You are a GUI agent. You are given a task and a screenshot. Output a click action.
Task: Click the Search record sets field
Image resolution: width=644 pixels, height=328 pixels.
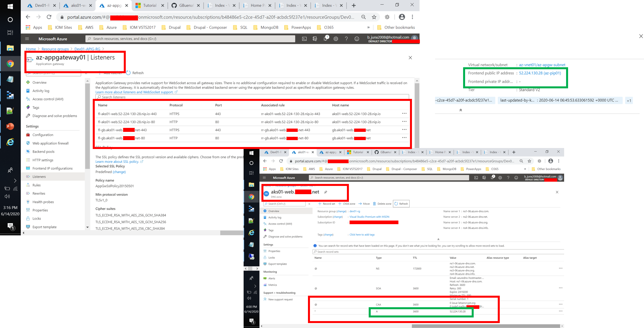pos(438,252)
